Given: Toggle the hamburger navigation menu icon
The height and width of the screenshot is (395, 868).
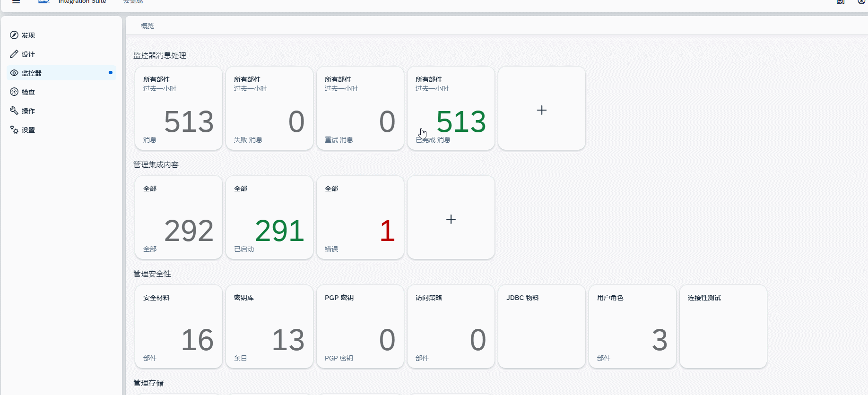Looking at the screenshot, I should (16, 2).
